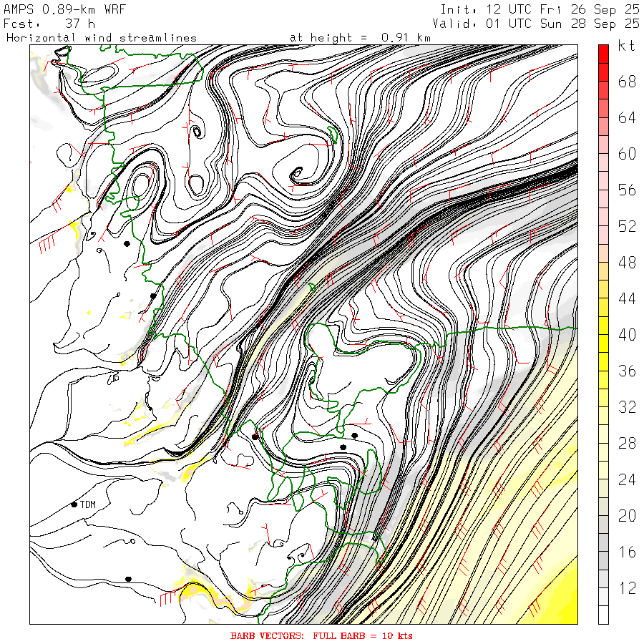Click the white swatch at the color bar bottom
Viewport: 644px width, 644px height.
pos(603,615)
